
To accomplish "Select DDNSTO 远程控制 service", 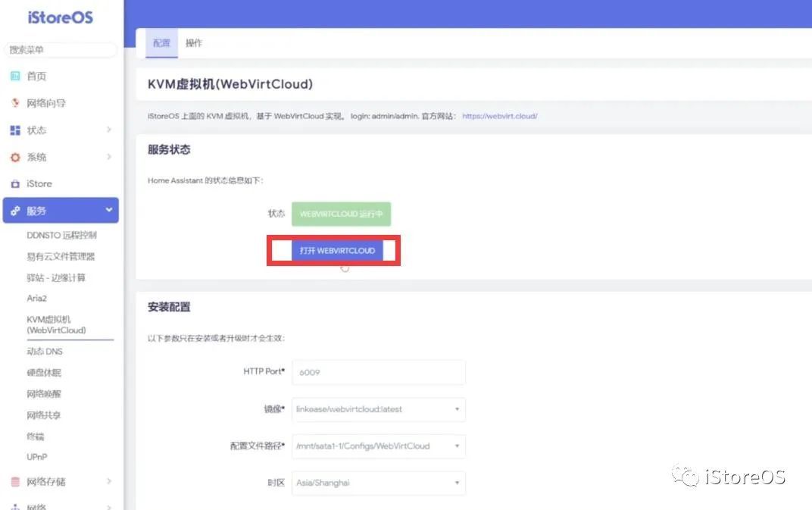I will (x=61, y=236).
